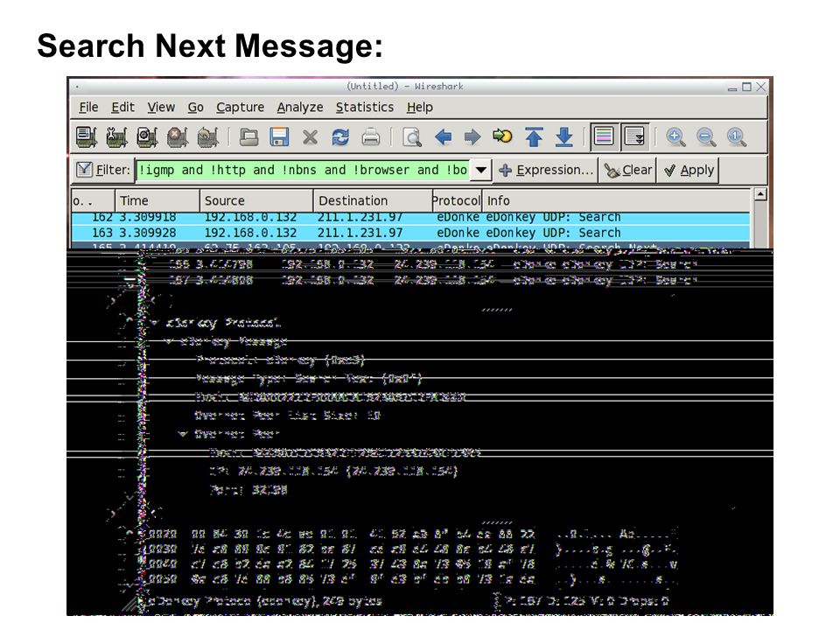The width and height of the screenshot is (840, 630).
Task: Open the Expression dialog
Action: (x=546, y=171)
